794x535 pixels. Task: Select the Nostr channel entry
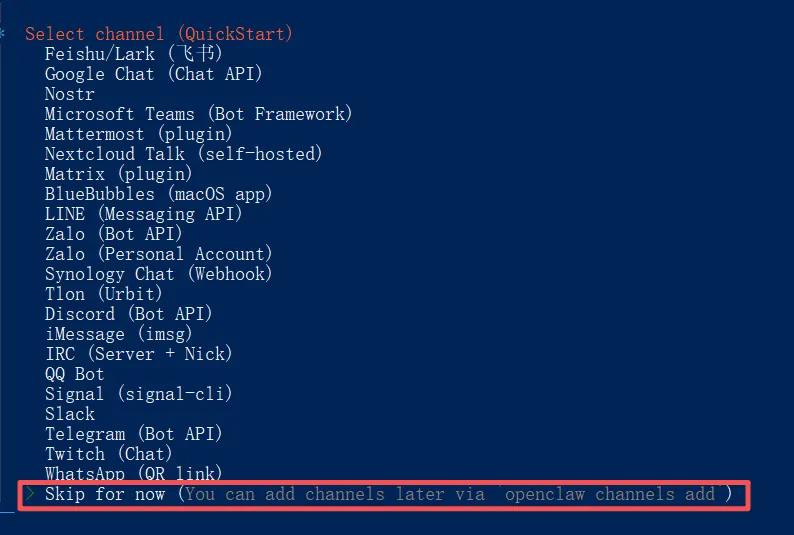coord(69,94)
